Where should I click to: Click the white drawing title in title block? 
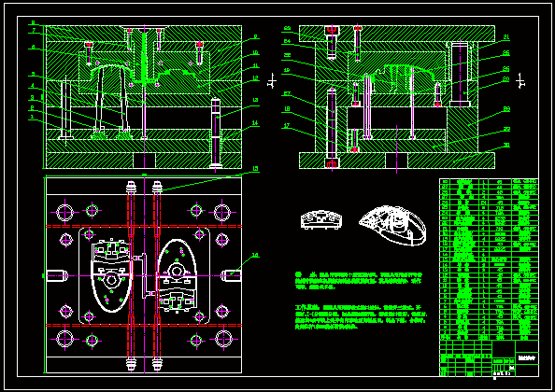point(527,358)
